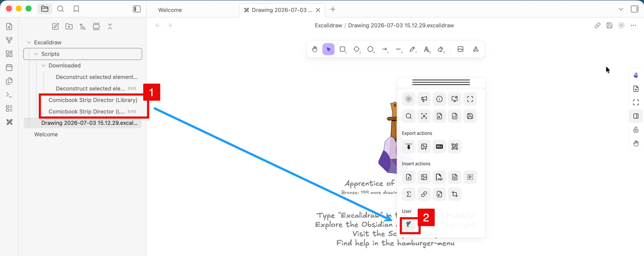Toggle the left sidebar visibility
Viewport: 644px width, 256px height.
(x=137, y=9)
